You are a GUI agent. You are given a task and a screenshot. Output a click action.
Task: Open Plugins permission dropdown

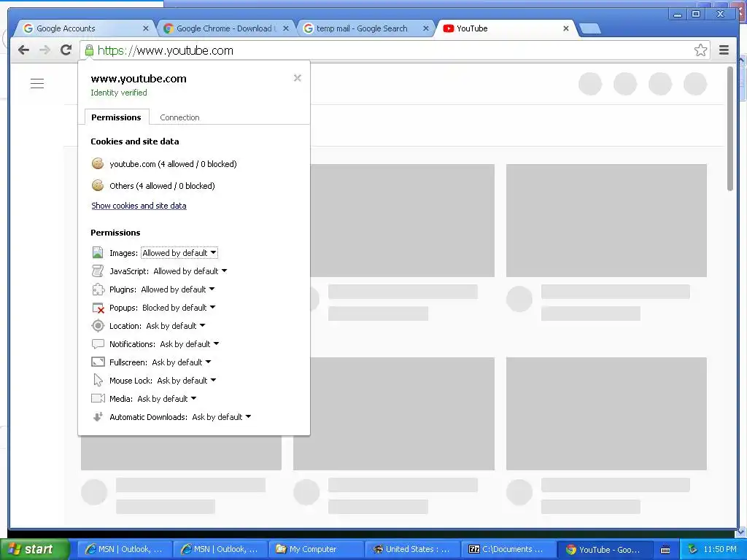click(x=178, y=289)
